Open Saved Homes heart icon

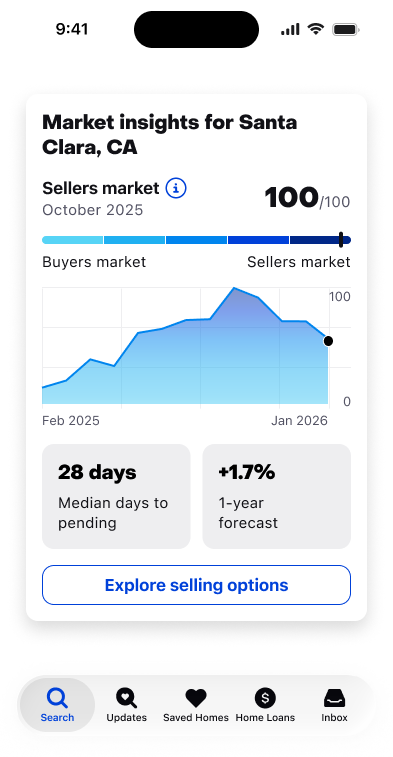pyautogui.click(x=196, y=698)
